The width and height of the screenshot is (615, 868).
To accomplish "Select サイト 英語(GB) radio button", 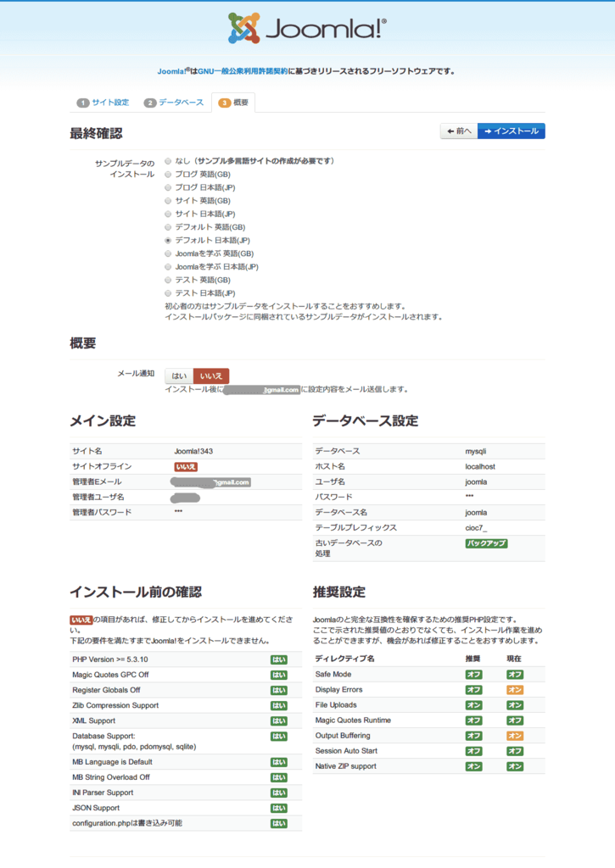I will (168, 201).
